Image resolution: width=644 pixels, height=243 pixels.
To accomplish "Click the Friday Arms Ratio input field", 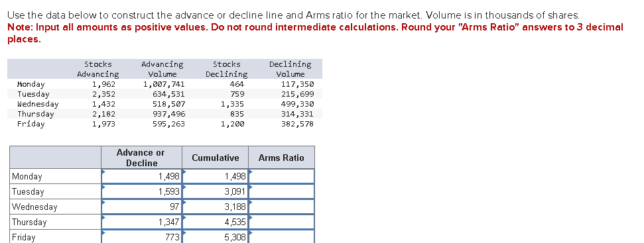I will (282, 236).
